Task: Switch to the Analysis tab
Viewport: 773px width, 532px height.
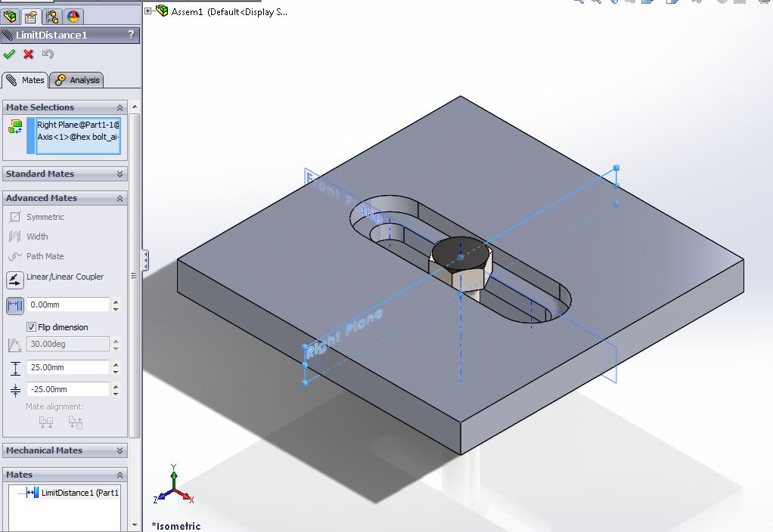Action: (77, 79)
